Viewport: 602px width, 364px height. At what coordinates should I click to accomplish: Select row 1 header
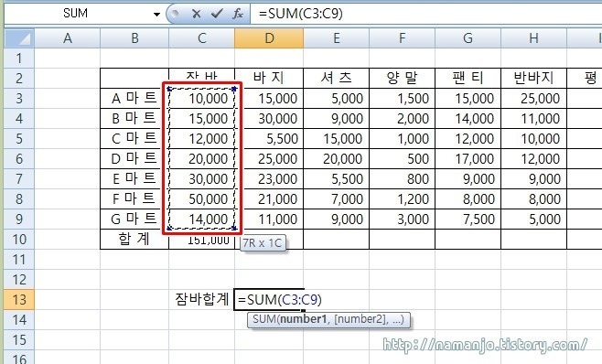point(19,59)
